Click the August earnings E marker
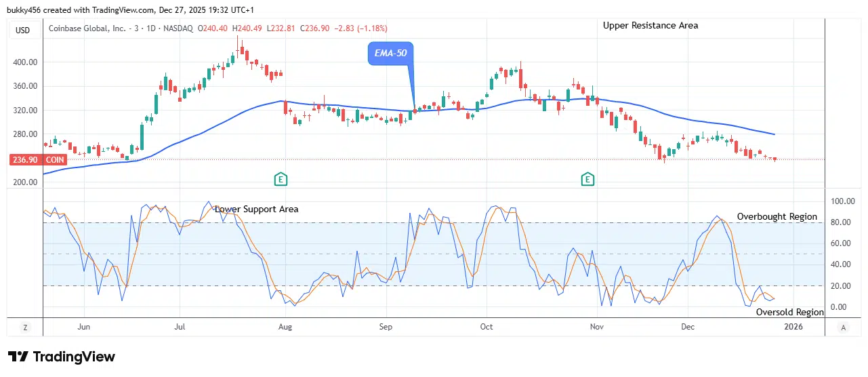The image size is (868, 377). point(281,180)
